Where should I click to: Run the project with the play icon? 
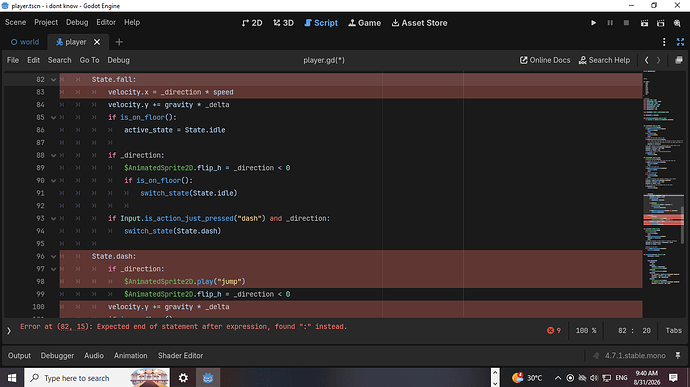tap(593, 23)
